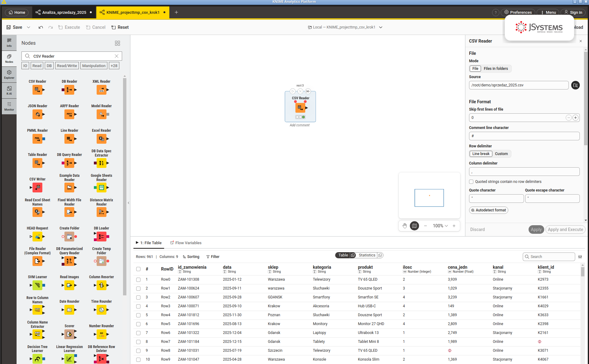Expand the Local workflow path dropdown
This screenshot has width=589, height=364.
pyautogui.click(x=381, y=27)
